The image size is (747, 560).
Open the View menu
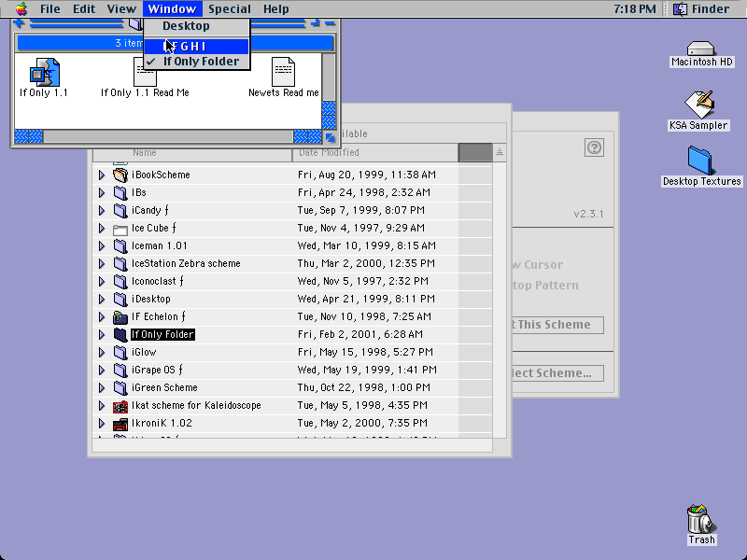(x=121, y=8)
